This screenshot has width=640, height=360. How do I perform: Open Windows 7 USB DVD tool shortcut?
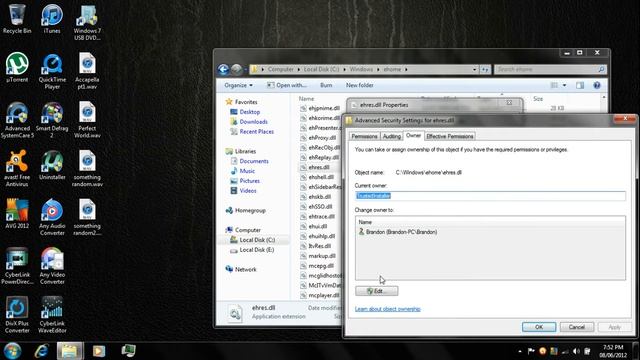[87, 22]
